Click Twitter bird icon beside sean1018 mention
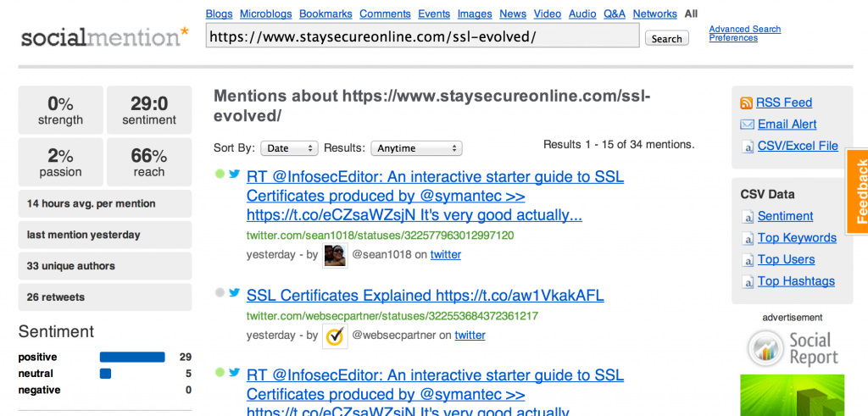868x416 pixels. click(234, 174)
